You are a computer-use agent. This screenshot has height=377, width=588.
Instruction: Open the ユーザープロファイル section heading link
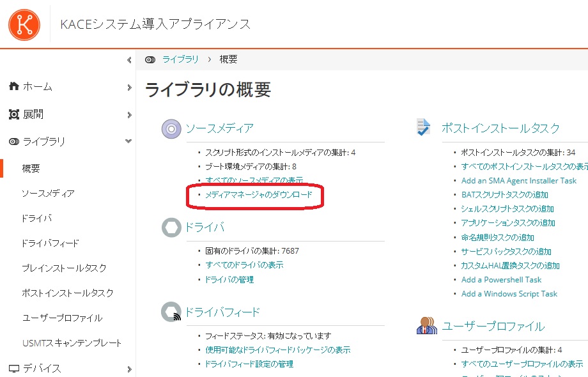coord(493,327)
